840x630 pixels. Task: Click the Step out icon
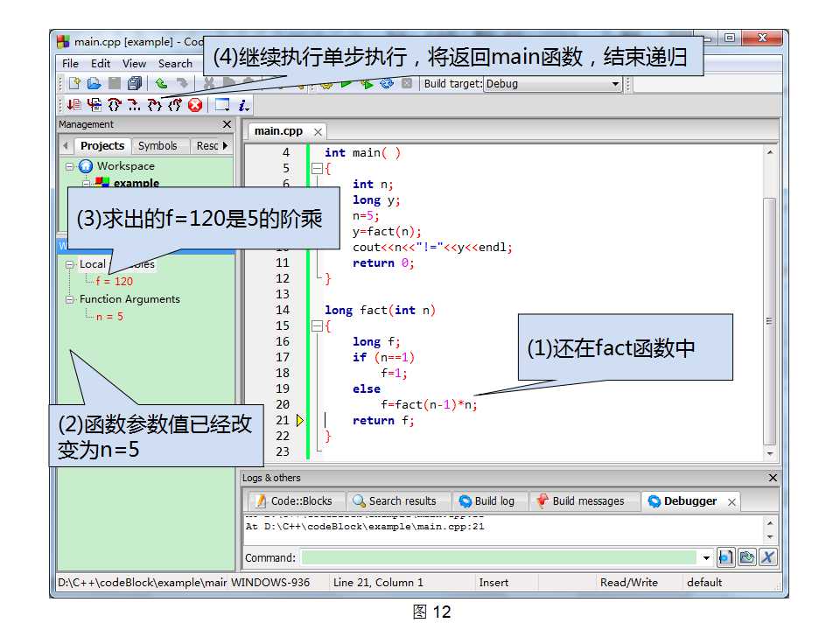point(175,105)
